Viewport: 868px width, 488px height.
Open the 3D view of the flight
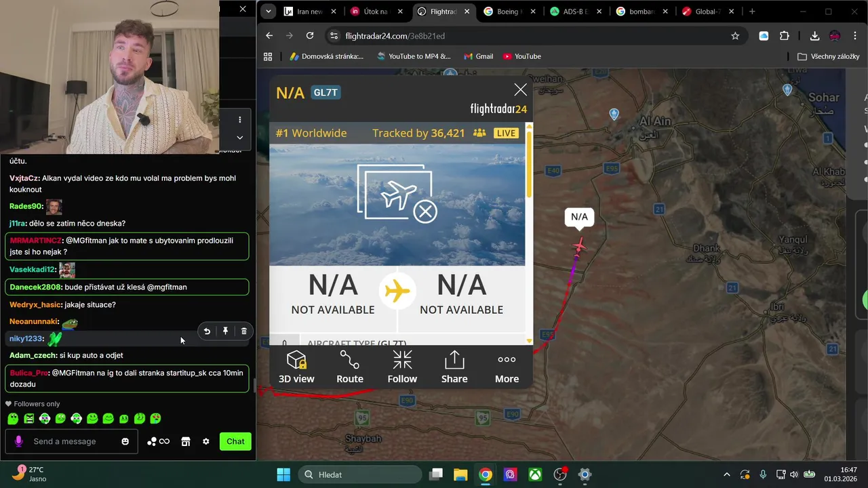pyautogui.click(x=296, y=367)
